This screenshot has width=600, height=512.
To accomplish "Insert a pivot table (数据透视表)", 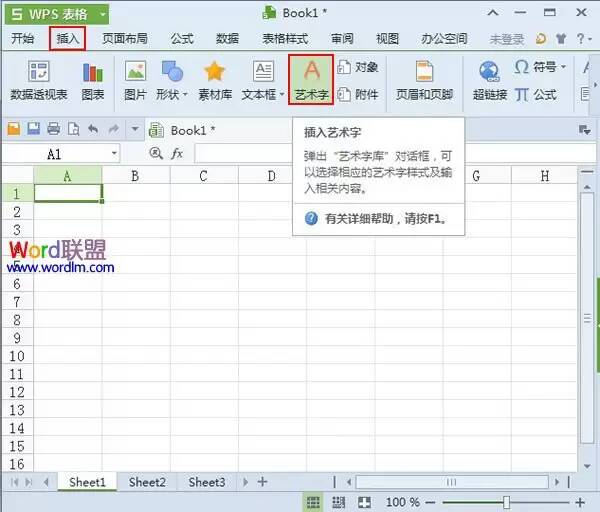I will (39, 81).
